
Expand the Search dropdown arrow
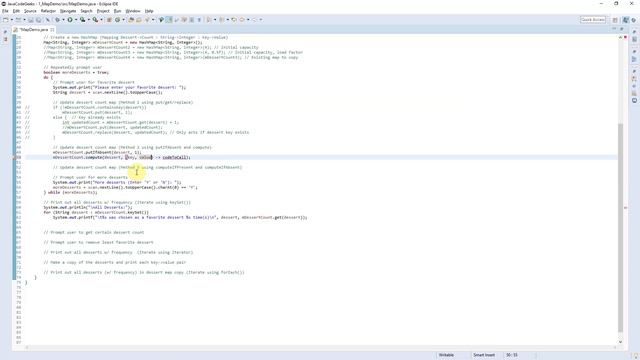pos(153,20)
